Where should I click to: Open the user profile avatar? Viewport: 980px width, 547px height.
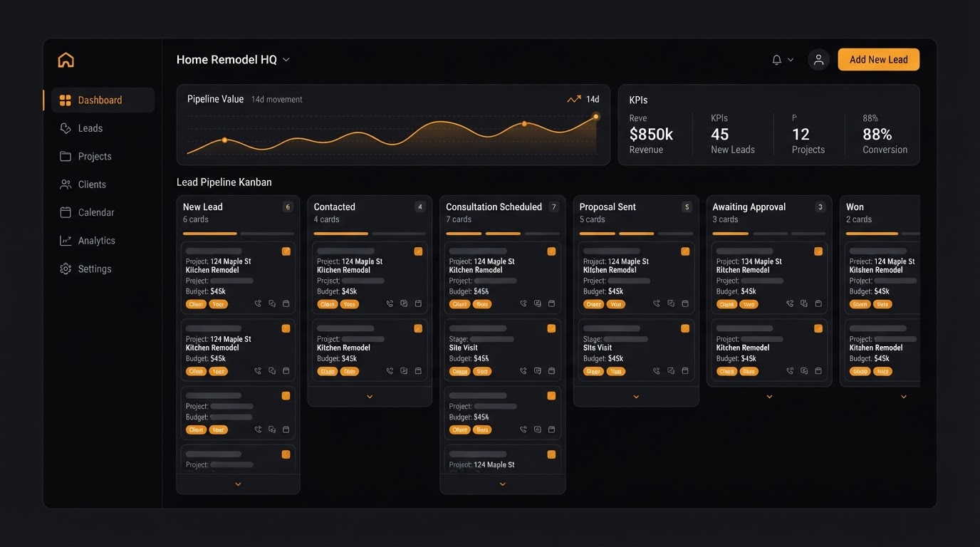[x=818, y=60]
